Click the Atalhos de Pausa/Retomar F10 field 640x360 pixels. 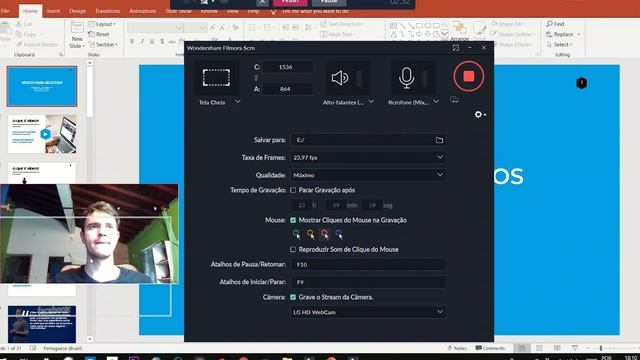click(x=368, y=264)
